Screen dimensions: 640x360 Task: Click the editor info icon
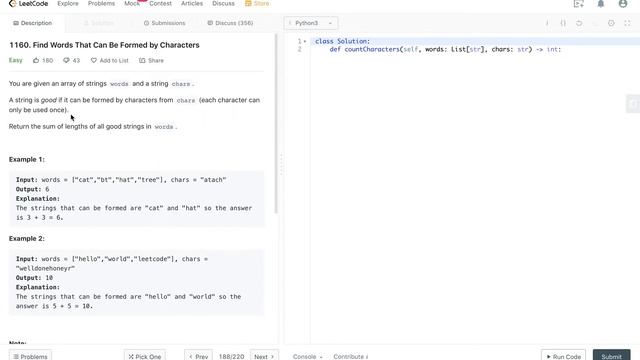(547, 23)
